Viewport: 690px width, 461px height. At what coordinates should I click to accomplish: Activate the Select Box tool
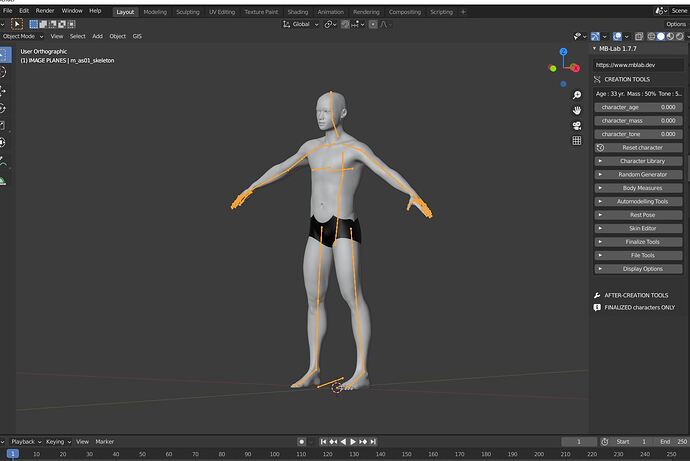click(4, 55)
